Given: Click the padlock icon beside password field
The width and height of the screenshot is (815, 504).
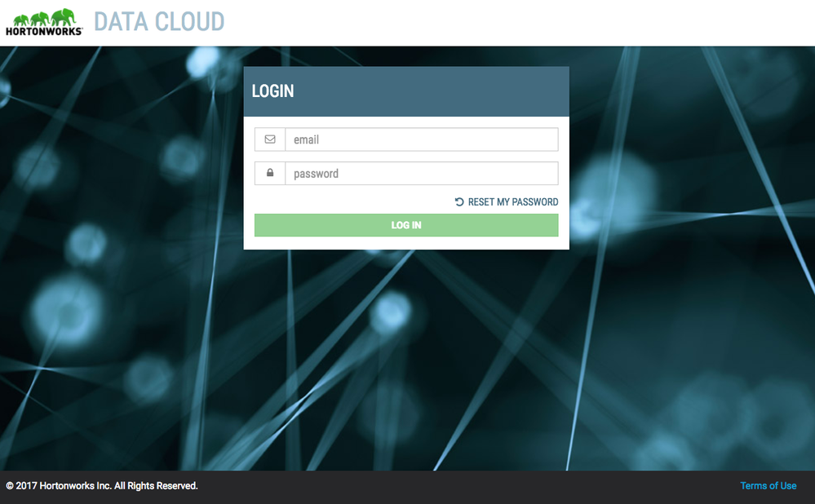Looking at the screenshot, I should (270, 173).
